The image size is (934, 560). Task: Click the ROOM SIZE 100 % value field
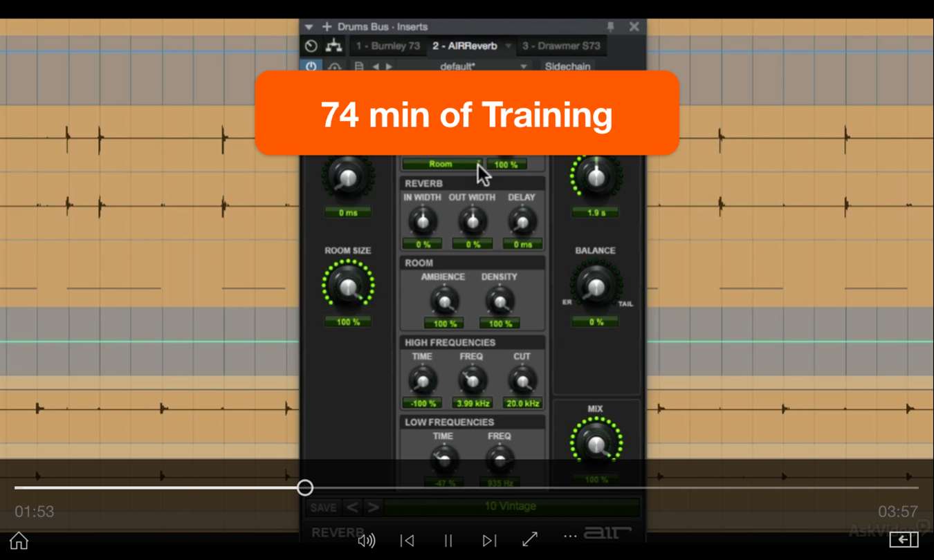pyautogui.click(x=348, y=321)
